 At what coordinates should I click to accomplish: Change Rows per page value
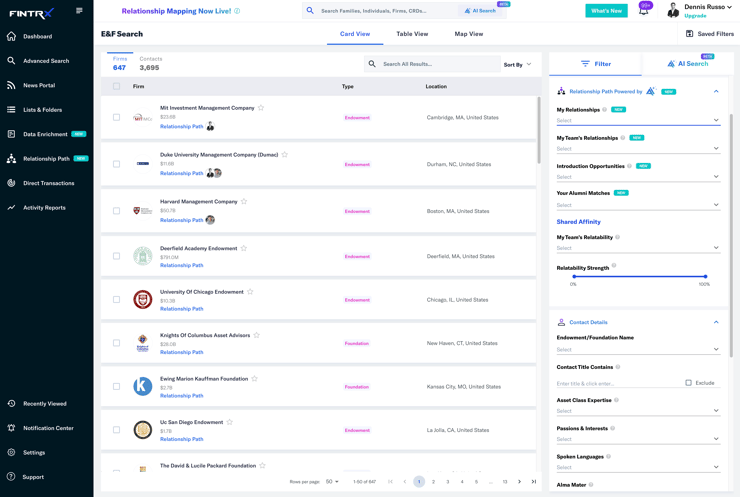[332, 481]
